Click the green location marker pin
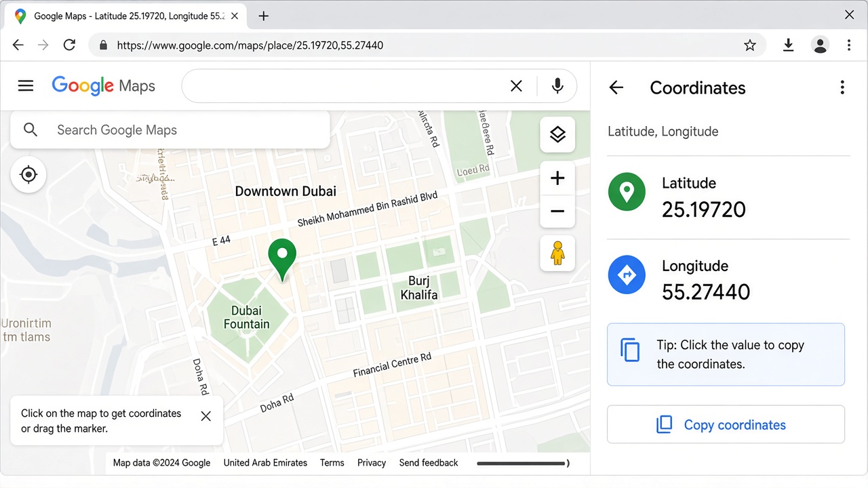The image size is (868, 488). pos(282,259)
